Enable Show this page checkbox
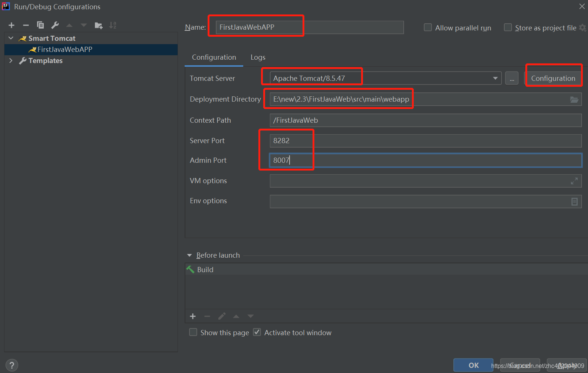Screen dimensions: 588x373 tap(193, 332)
